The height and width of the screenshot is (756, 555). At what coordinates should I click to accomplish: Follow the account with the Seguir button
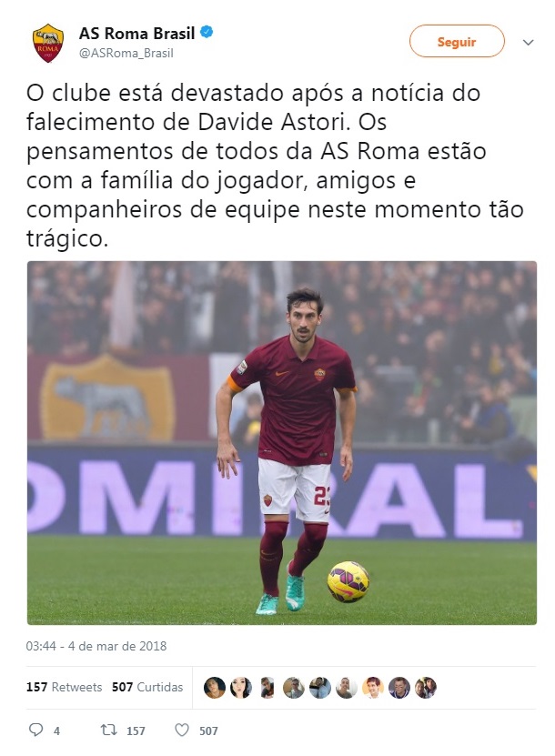[x=457, y=42]
